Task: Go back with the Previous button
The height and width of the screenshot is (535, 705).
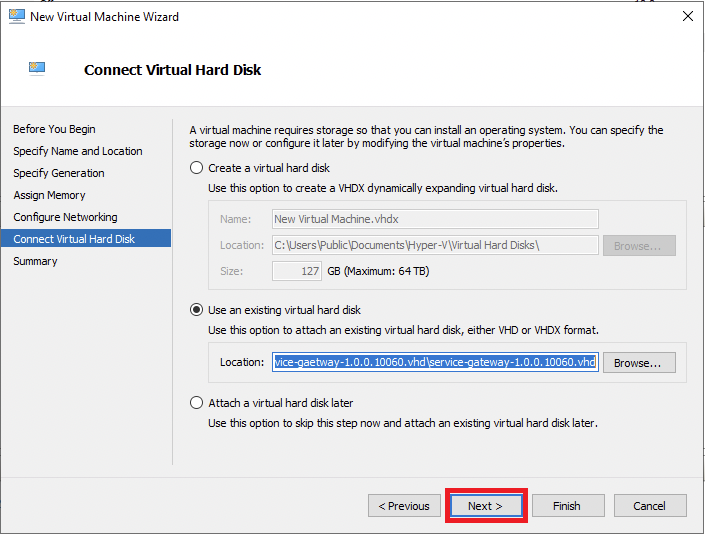Action: click(404, 506)
